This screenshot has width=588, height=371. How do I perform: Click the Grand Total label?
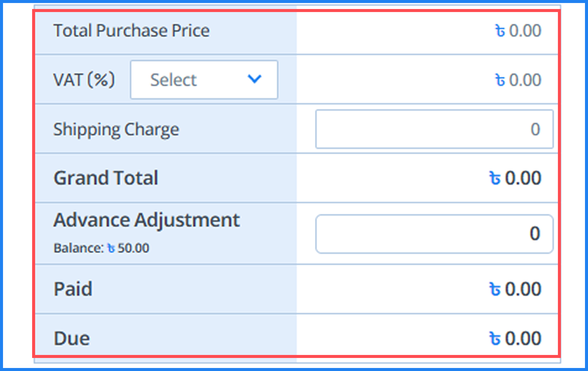coord(106,178)
